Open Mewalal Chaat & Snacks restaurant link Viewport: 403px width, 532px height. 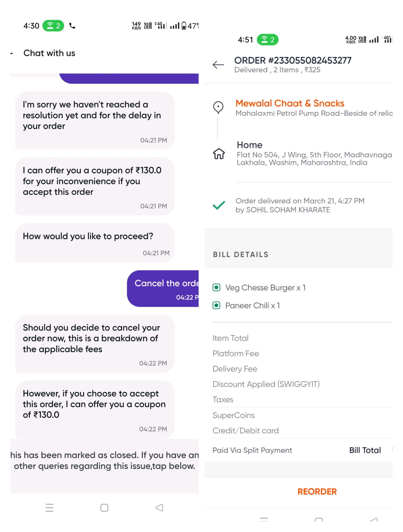pyautogui.click(x=290, y=103)
